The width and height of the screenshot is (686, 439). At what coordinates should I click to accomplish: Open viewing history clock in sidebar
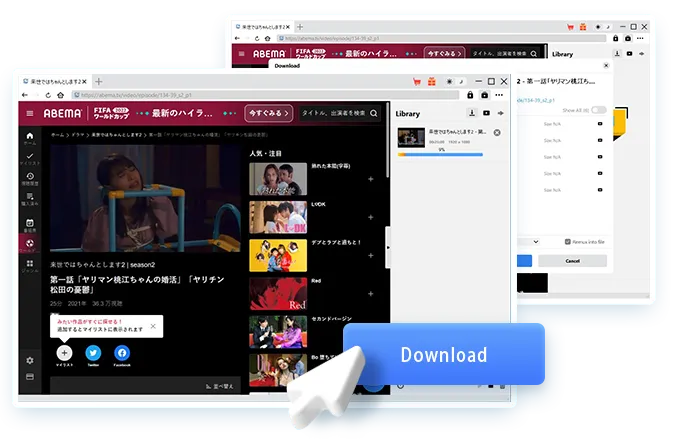30,179
